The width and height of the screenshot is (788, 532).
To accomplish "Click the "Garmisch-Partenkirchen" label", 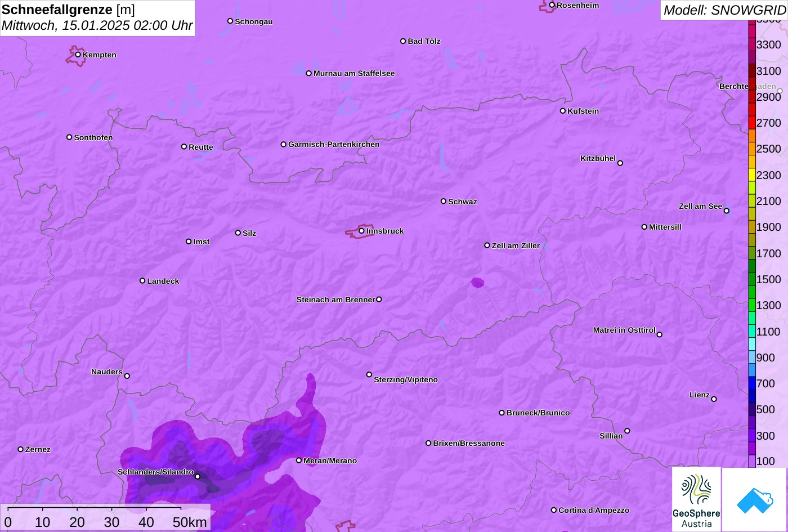I will click(x=334, y=144).
